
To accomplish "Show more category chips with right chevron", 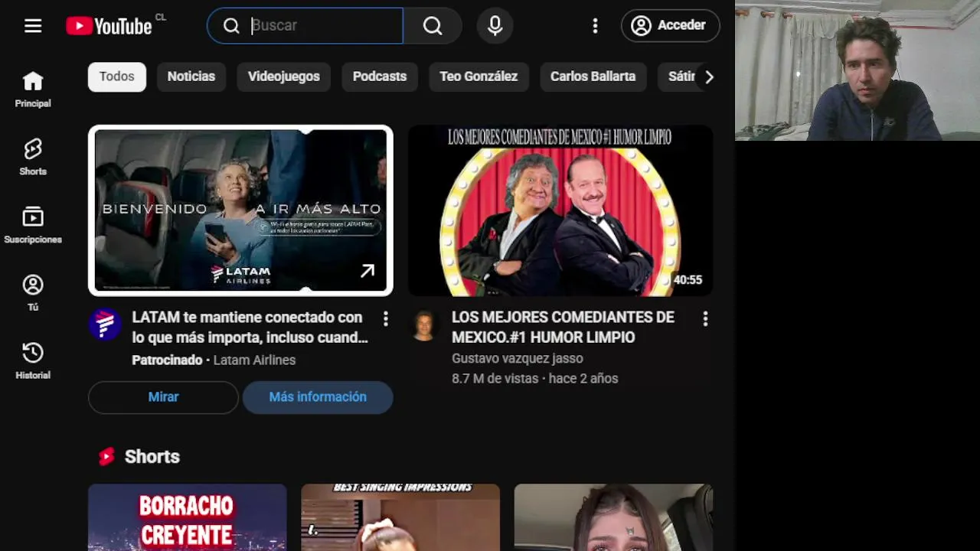I will click(709, 77).
